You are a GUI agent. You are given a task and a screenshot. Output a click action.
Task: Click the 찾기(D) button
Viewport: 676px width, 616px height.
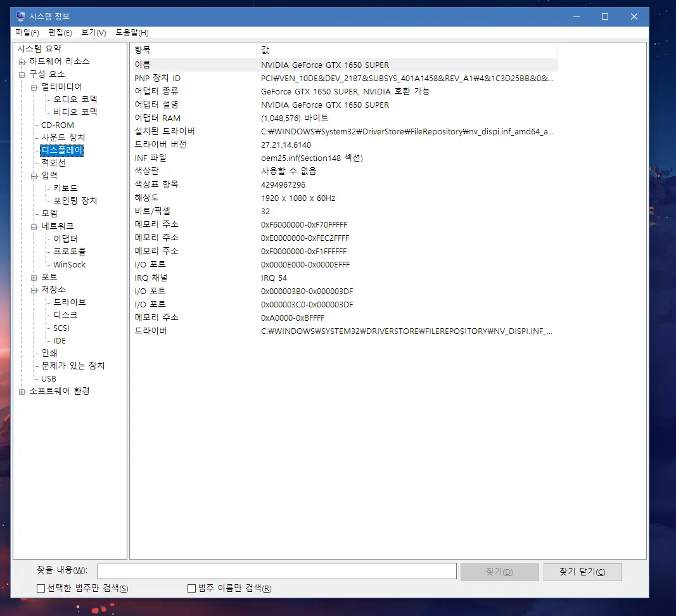click(499, 572)
